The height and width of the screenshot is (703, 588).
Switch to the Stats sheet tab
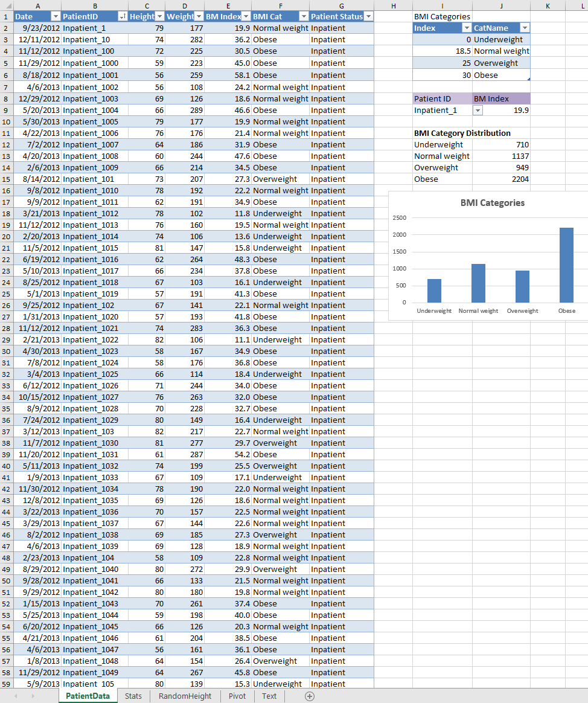133,696
